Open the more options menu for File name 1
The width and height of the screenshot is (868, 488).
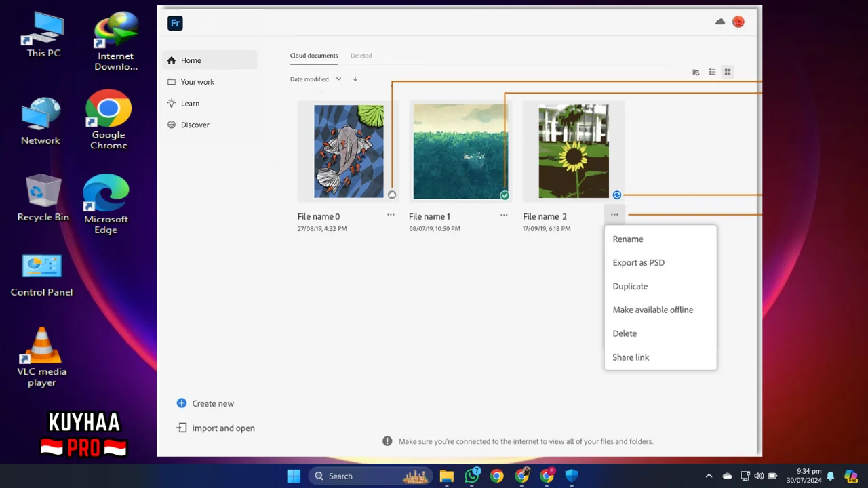(504, 215)
